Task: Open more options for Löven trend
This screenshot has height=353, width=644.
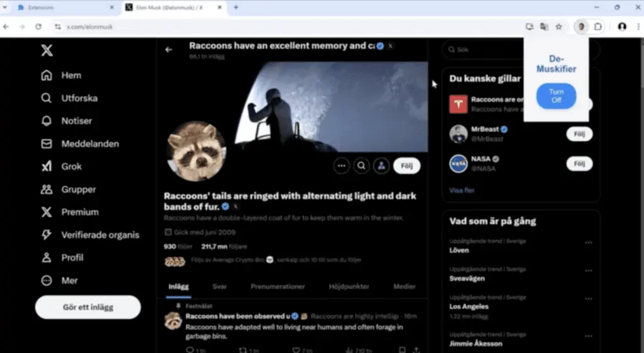Action: [x=589, y=242]
